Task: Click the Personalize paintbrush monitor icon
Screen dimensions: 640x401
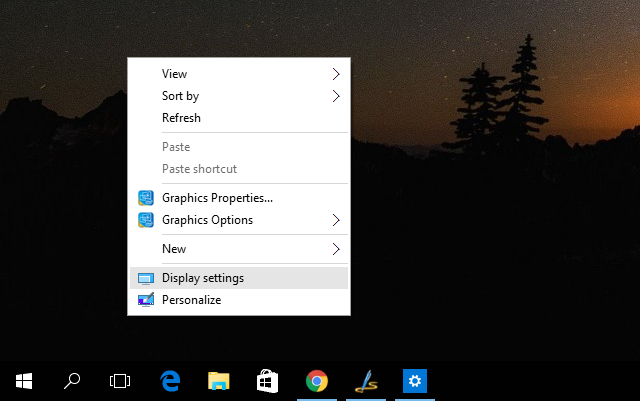Action: point(146,300)
